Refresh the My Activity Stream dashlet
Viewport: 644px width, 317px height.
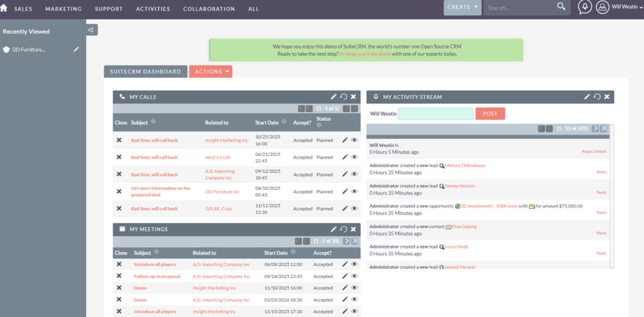(x=597, y=96)
